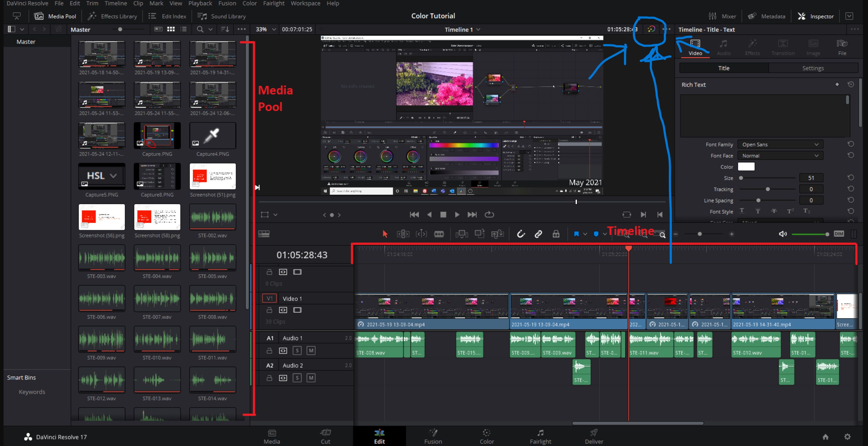Click the Replace Clip edit icon
Screen dimensions: 868x446
click(497, 234)
